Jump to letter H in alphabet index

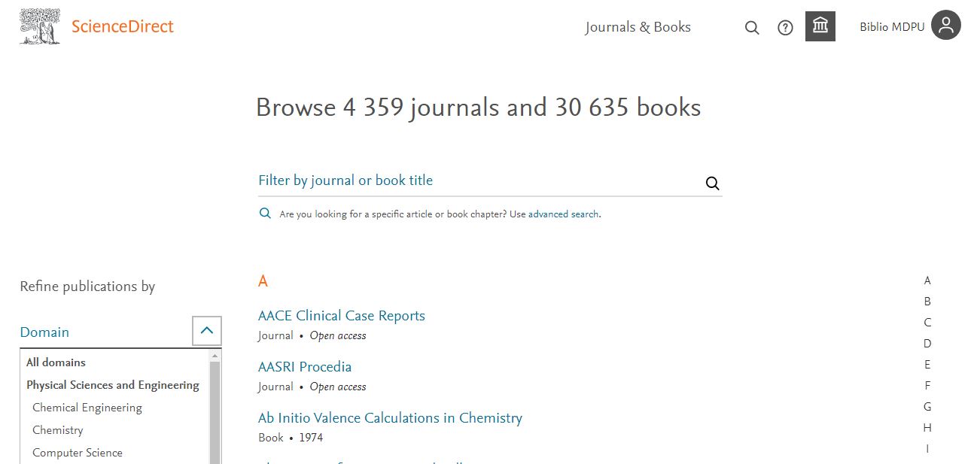(927, 428)
